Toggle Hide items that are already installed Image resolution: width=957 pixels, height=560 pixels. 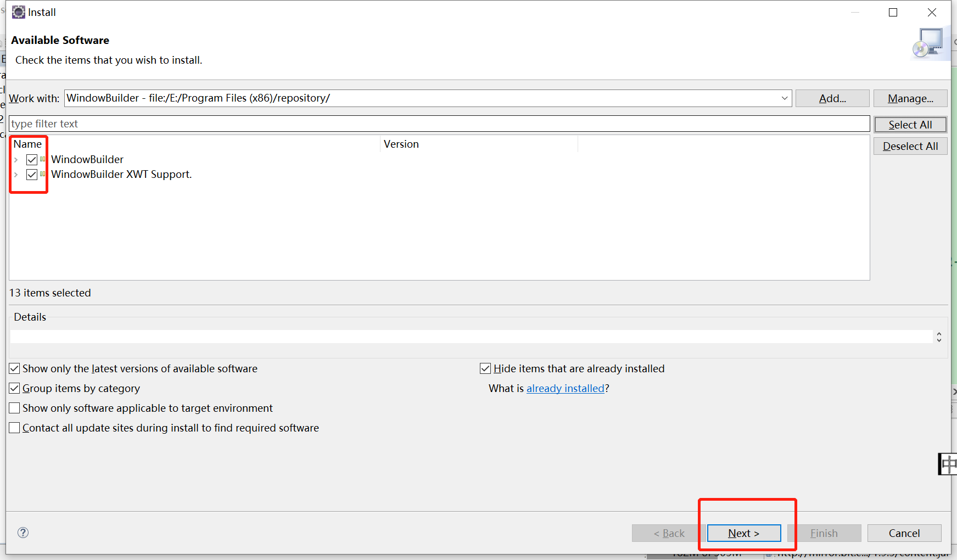point(485,368)
